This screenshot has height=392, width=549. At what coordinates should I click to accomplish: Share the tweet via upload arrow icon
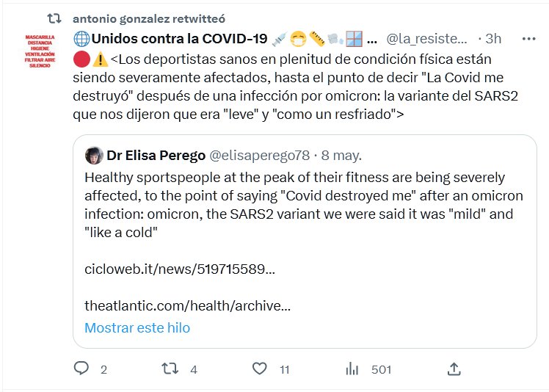pyautogui.click(x=454, y=369)
